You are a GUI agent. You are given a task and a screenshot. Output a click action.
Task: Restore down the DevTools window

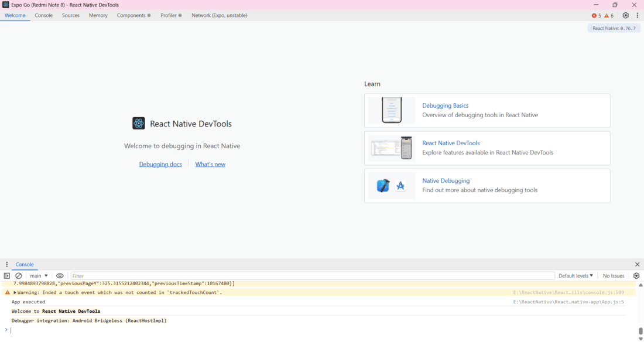click(x=615, y=5)
